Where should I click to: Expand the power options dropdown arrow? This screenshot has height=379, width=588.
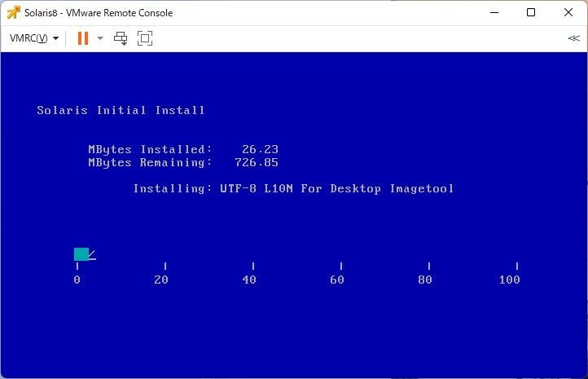point(100,38)
